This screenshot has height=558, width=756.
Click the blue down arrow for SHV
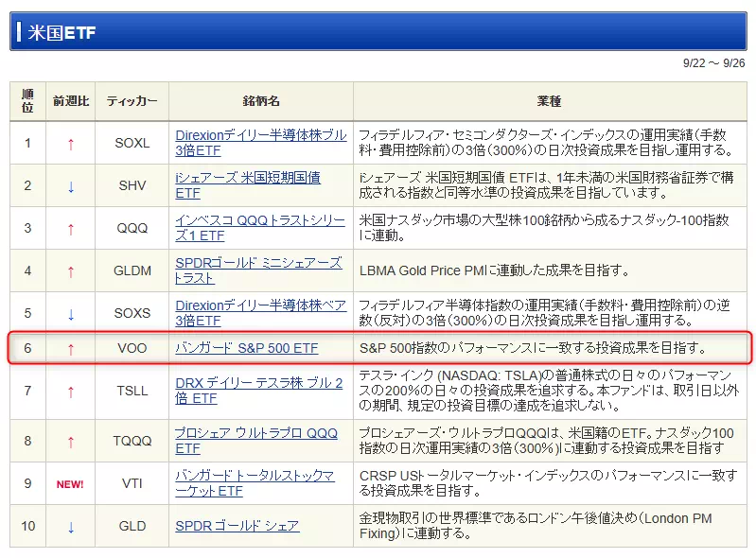[x=70, y=186]
